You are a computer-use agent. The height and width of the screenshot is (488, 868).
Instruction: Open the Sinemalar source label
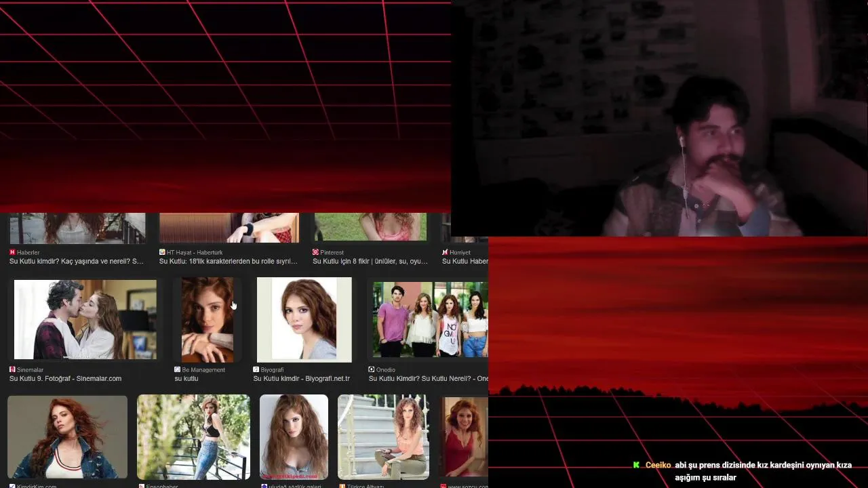[31, 369]
